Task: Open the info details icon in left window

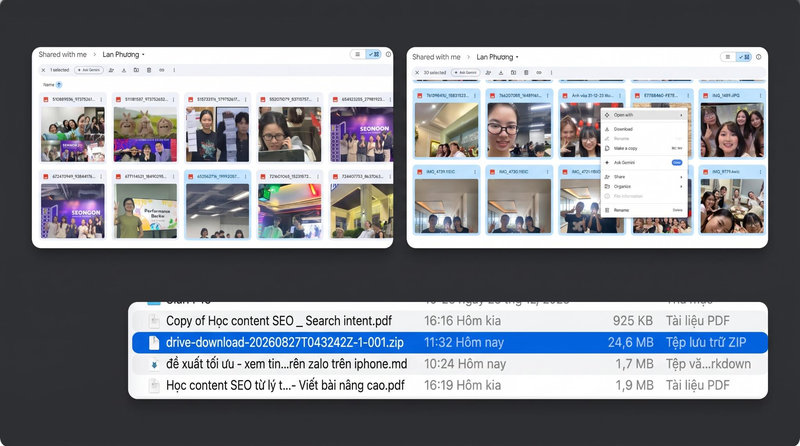Action: 388,54
